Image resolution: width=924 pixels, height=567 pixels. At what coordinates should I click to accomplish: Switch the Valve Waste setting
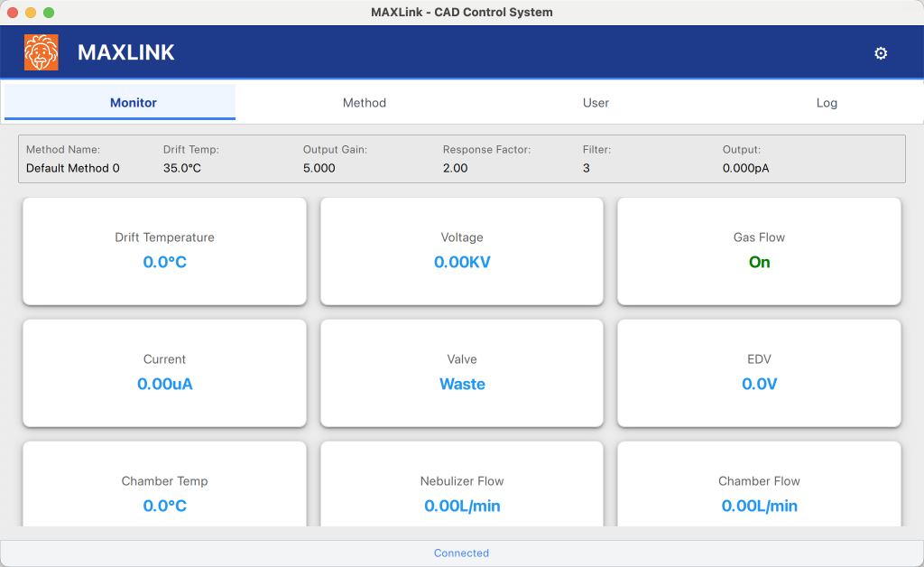(x=462, y=384)
